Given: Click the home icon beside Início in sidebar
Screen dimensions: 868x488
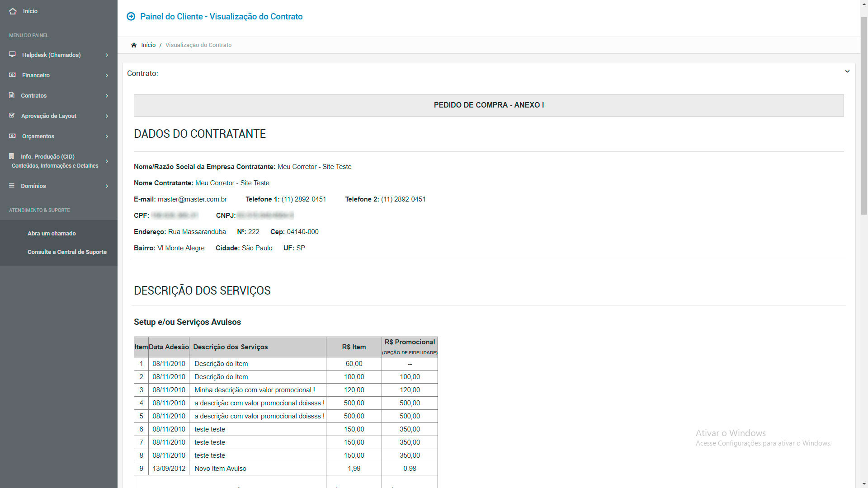Looking at the screenshot, I should 13,11.
